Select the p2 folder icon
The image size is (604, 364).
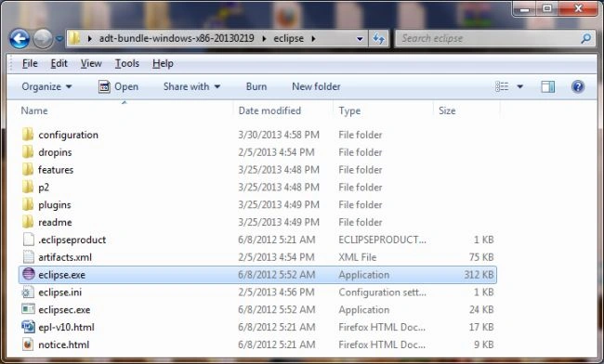click(28, 187)
